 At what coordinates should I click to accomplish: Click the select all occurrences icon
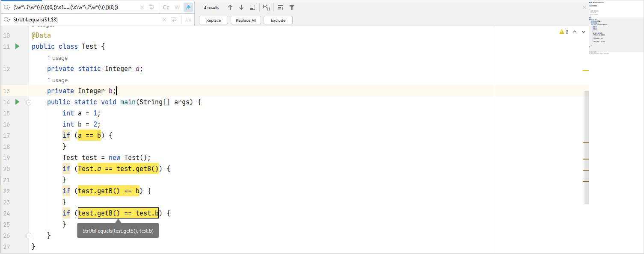pos(266,7)
